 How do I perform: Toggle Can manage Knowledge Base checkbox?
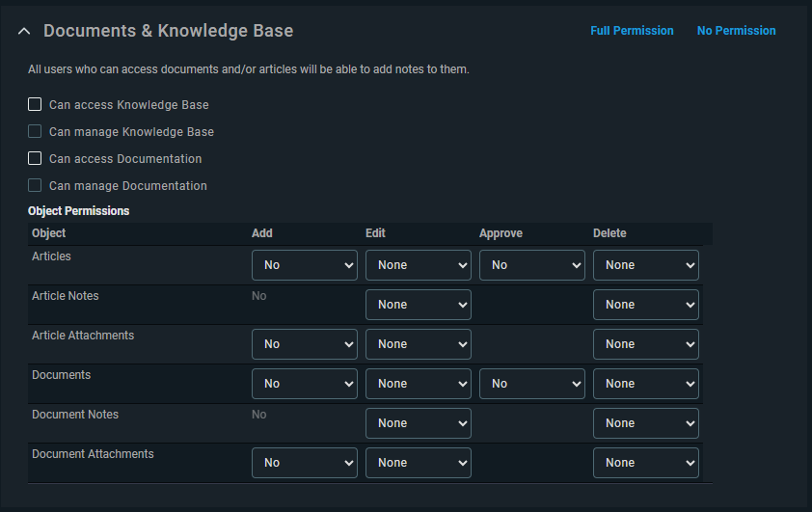[35, 131]
